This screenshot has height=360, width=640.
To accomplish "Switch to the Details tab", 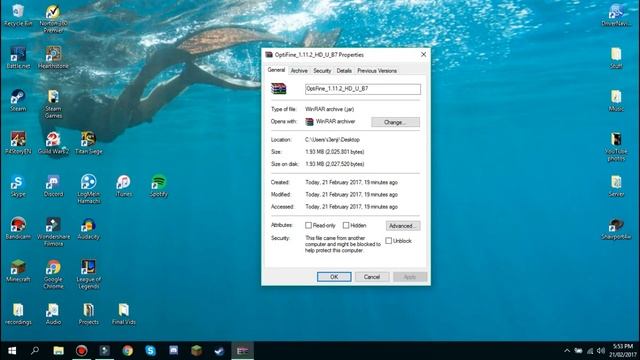I will click(344, 71).
